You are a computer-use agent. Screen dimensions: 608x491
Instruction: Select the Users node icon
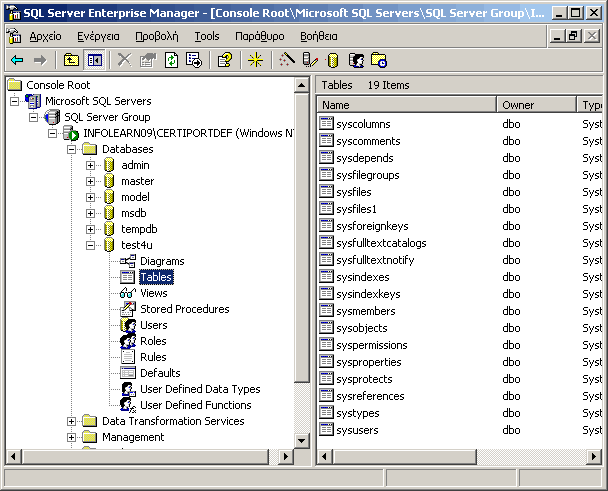(128, 325)
